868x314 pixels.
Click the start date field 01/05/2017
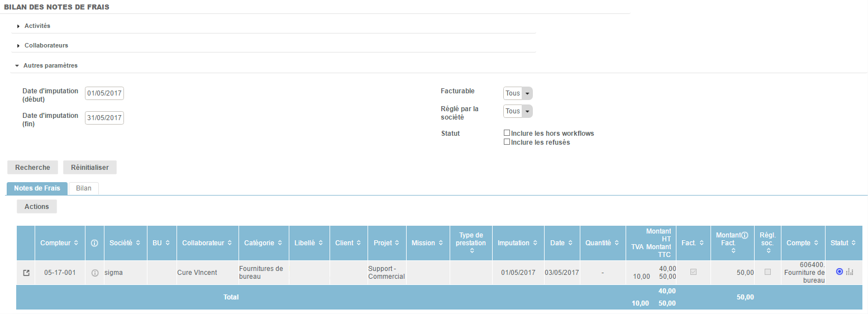coord(104,93)
